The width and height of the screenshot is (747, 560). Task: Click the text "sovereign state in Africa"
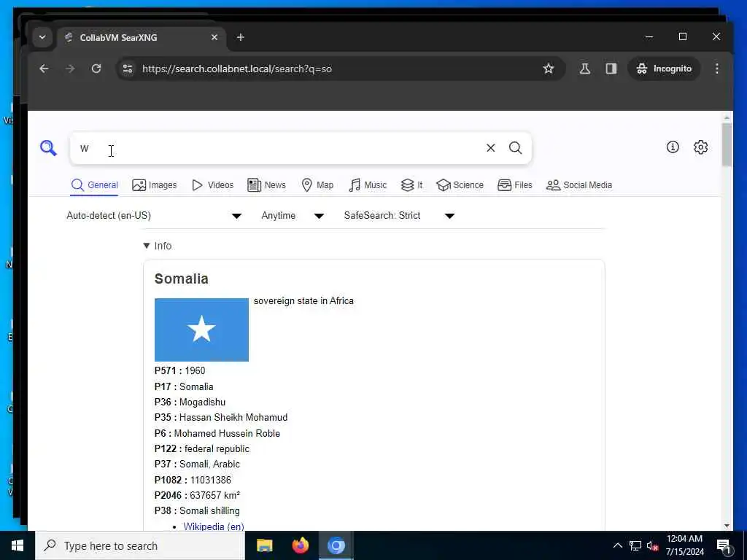303,301
